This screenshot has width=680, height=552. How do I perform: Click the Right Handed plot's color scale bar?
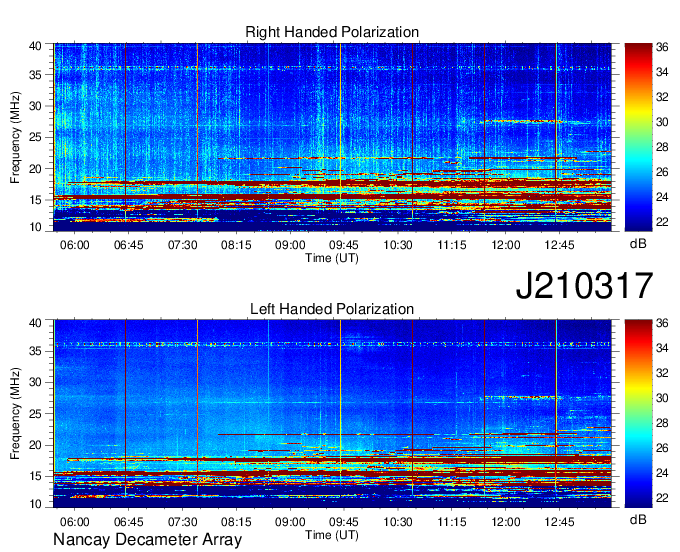pos(638,137)
